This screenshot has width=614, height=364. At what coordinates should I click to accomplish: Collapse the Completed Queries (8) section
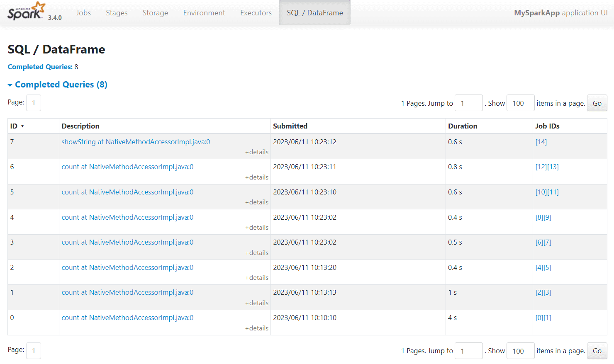[58, 85]
